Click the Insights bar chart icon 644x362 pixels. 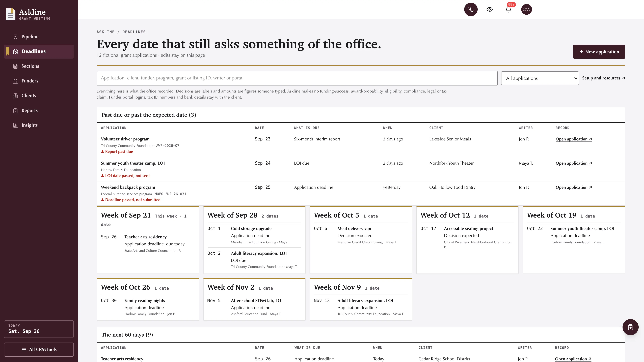pos(15,125)
